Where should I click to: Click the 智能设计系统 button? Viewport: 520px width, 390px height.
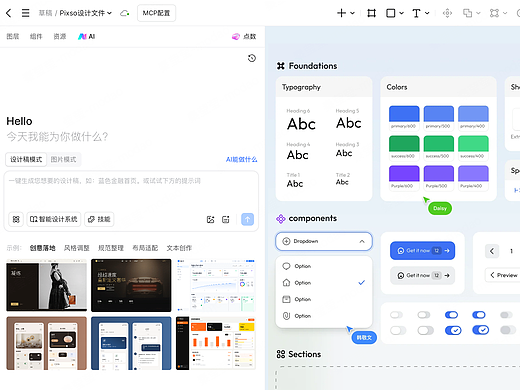point(54,219)
